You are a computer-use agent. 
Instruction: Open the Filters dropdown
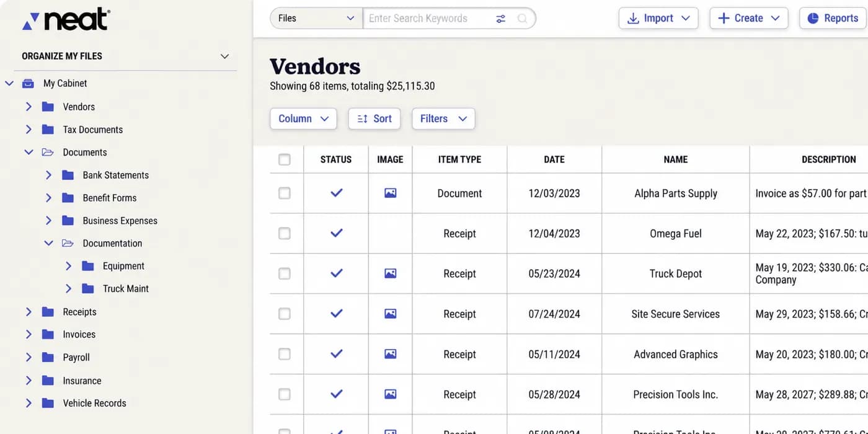tap(443, 118)
